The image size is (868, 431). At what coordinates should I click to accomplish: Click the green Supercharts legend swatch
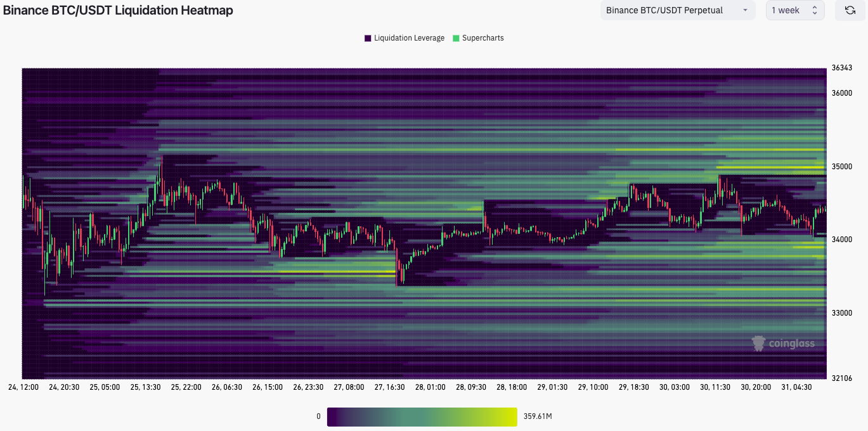[x=456, y=38]
